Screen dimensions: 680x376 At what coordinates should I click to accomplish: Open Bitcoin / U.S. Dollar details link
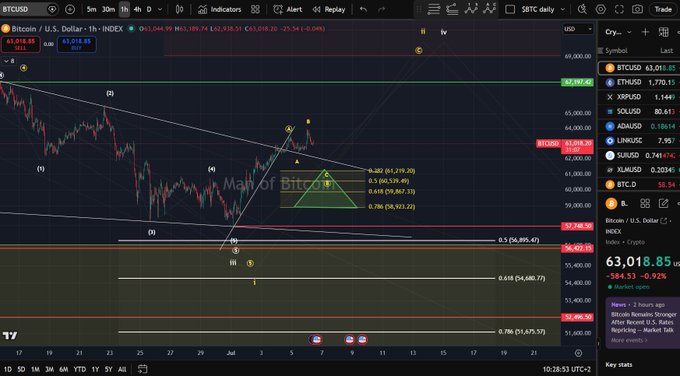click(636, 221)
